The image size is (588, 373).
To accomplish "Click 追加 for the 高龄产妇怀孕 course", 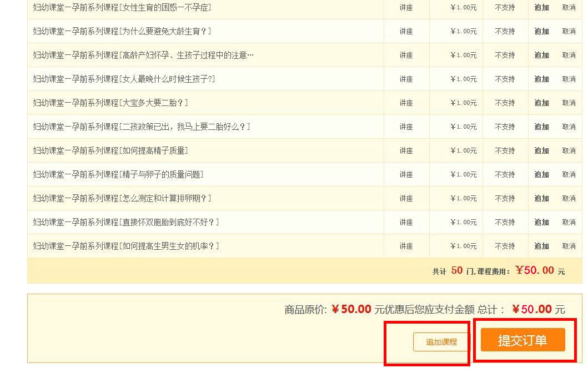I will [x=541, y=55].
